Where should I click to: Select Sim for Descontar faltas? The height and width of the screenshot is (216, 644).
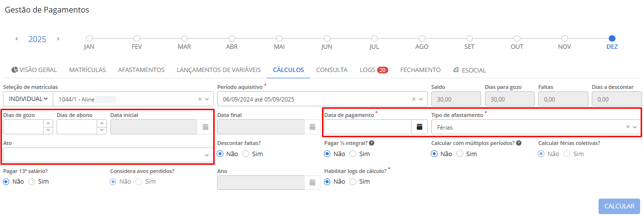246,154
